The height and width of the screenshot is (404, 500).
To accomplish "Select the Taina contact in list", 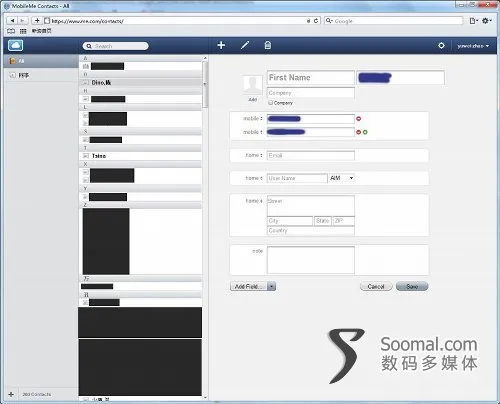I will [x=140, y=156].
